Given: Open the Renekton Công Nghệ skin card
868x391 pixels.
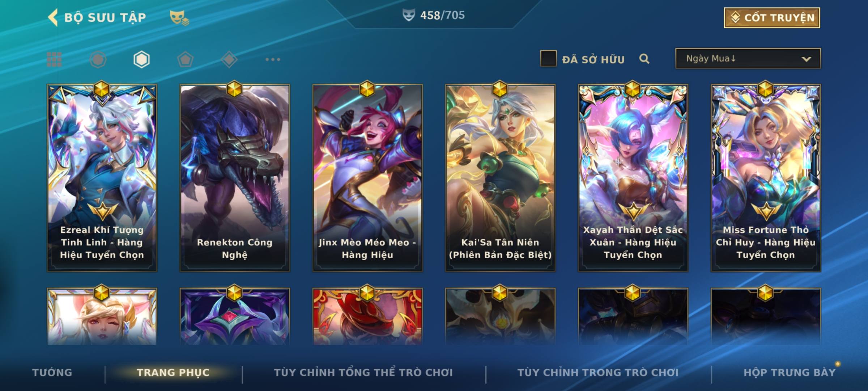Looking at the screenshot, I should (x=235, y=177).
